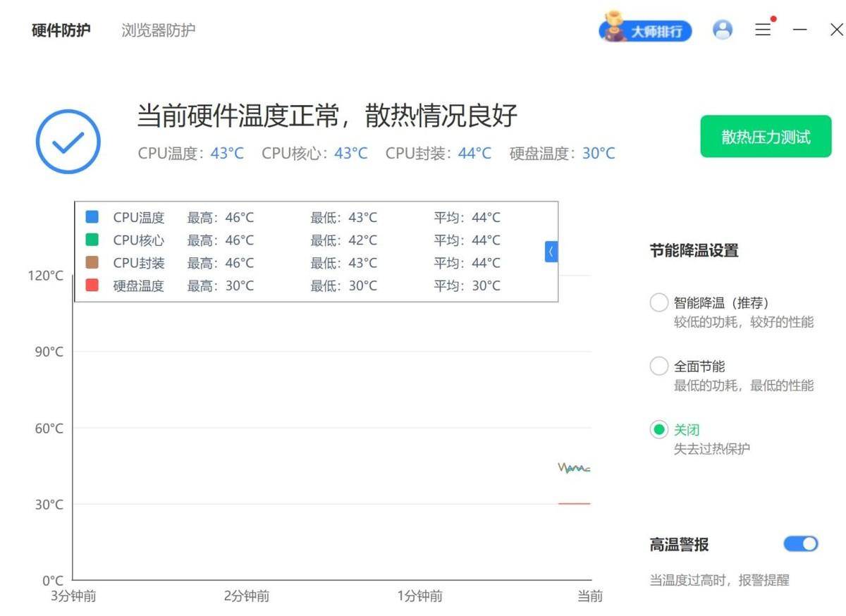Click the 当前 label on the chart axis

589,596
